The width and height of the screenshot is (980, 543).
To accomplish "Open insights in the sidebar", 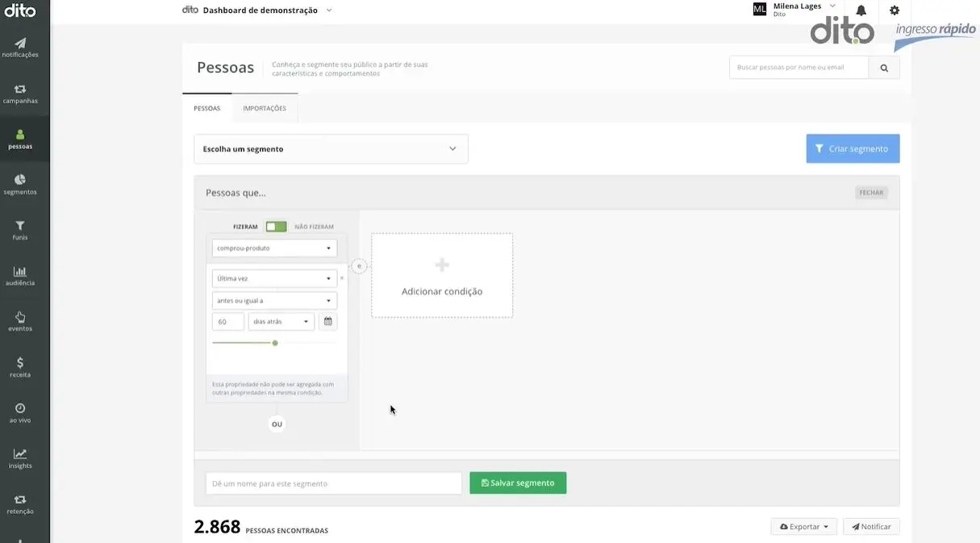I will click(20, 458).
